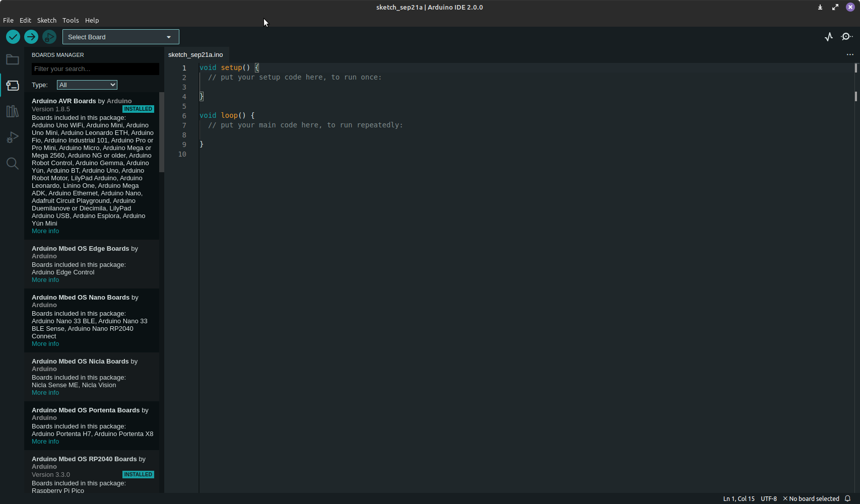The height and width of the screenshot is (504, 860).
Task: Open the Serial Monitor
Action: 847,37
